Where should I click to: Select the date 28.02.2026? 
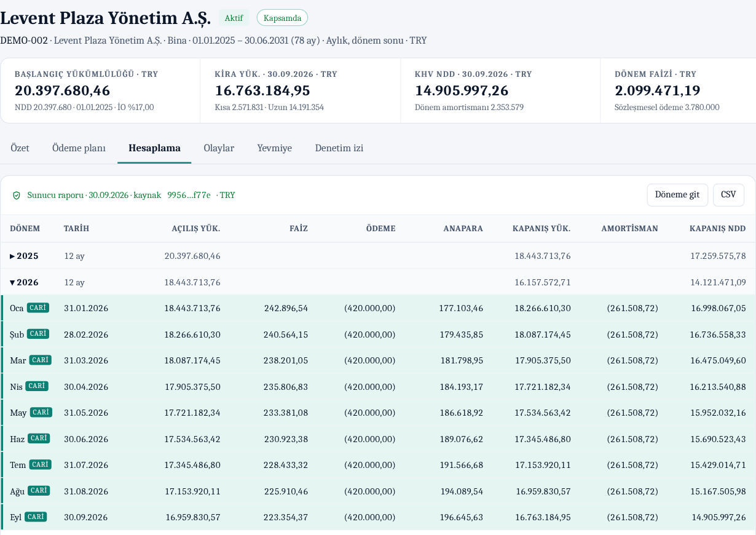coord(86,335)
